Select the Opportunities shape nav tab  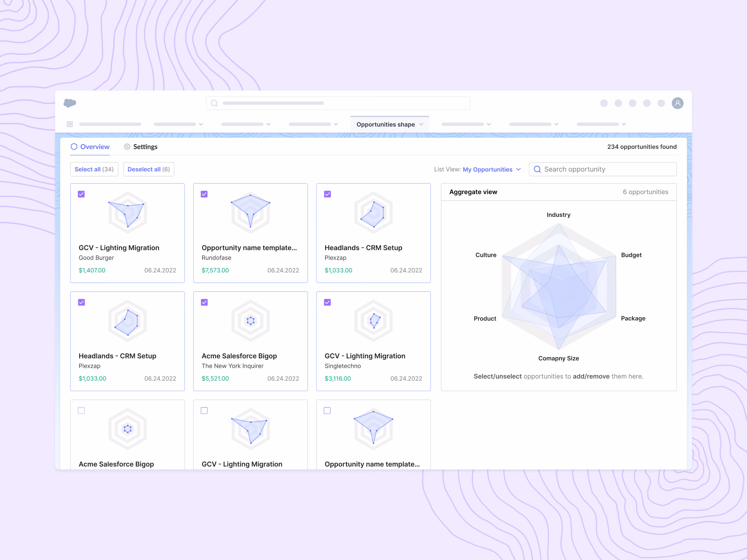390,124
